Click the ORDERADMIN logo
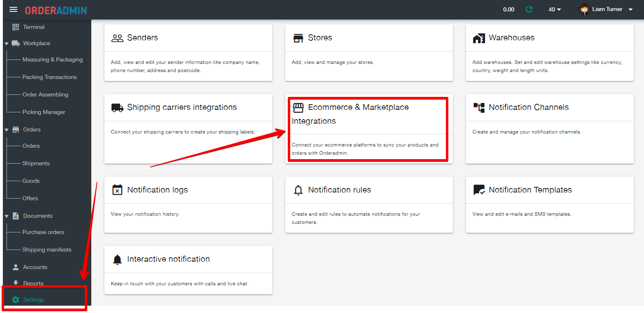 [56, 11]
